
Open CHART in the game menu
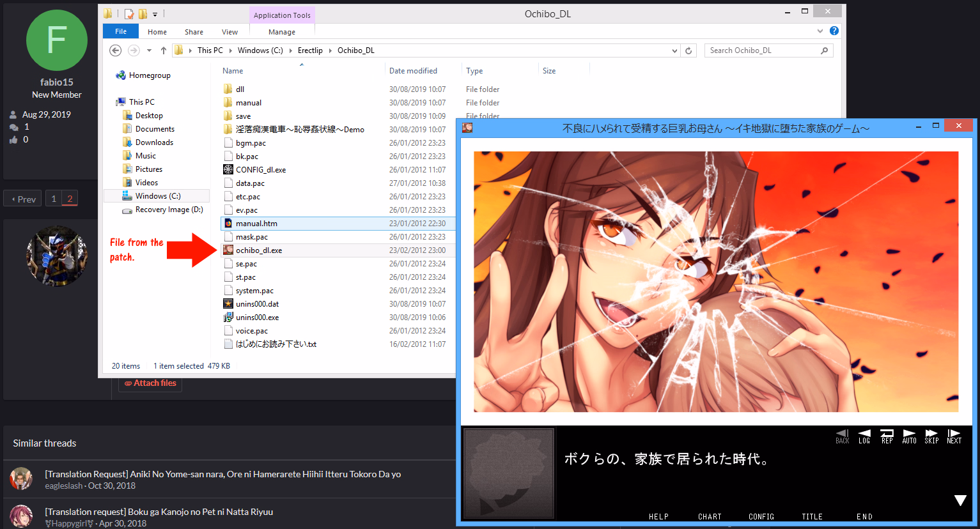point(710,517)
